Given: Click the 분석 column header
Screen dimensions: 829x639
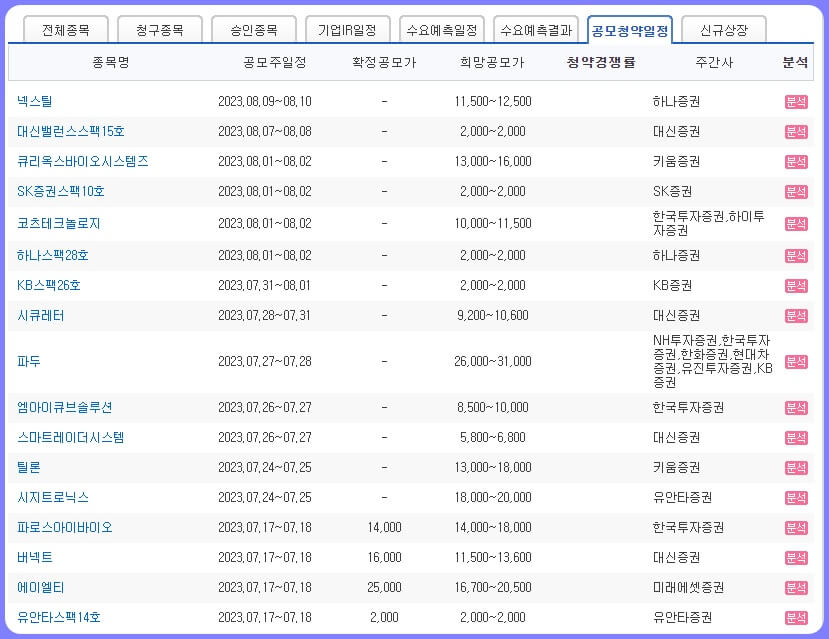Looking at the screenshot, I should (795, 62).
